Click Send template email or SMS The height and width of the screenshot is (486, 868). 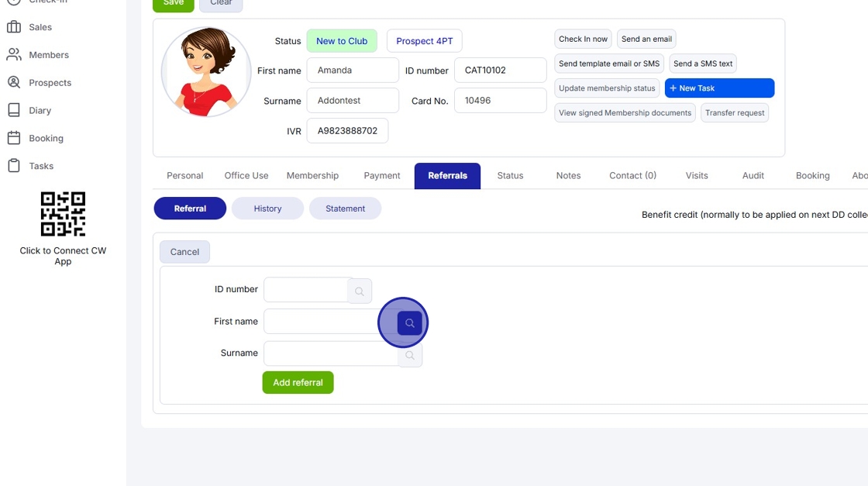tap(609, 64)
